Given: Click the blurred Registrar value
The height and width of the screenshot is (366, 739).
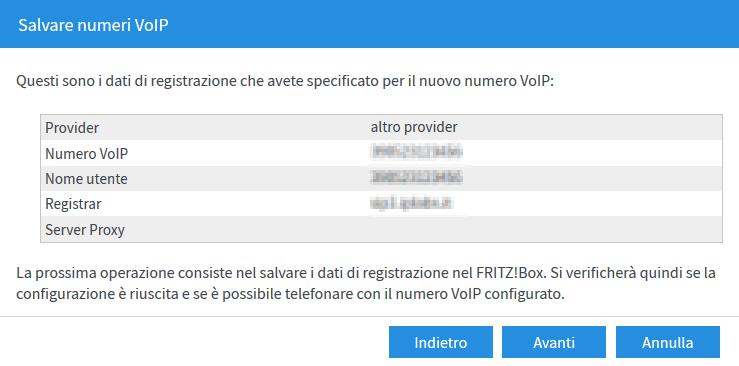Looking at the screenshot, I should coord(412,203).
